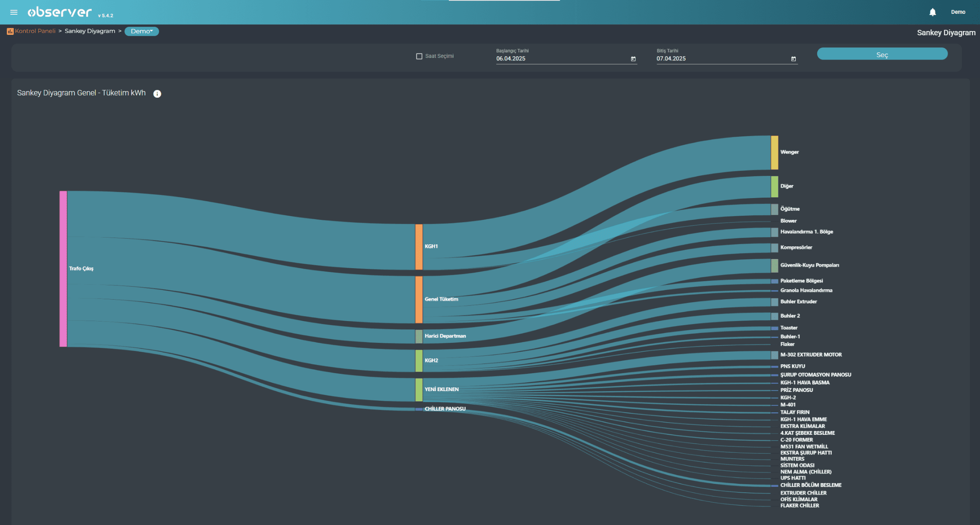Click the KGH-1 HAVA EMME label
The image size is (980, 525).
pyautogui.click(x=804, y=420)
